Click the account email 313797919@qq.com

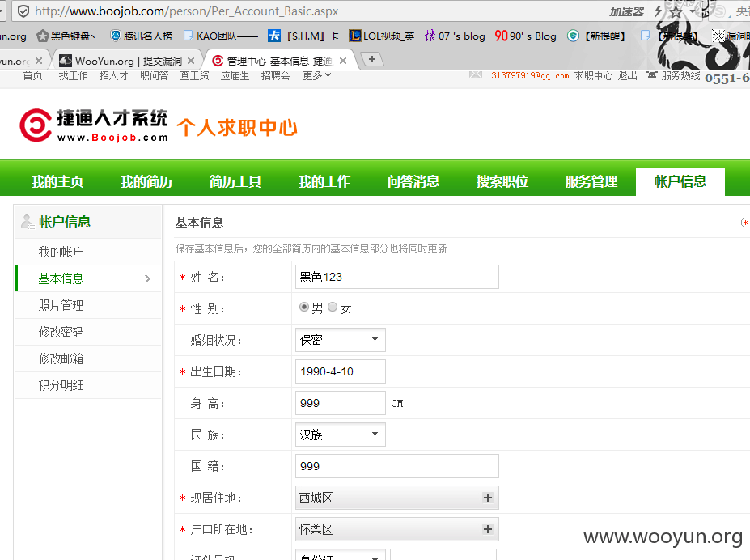[530, 75]
